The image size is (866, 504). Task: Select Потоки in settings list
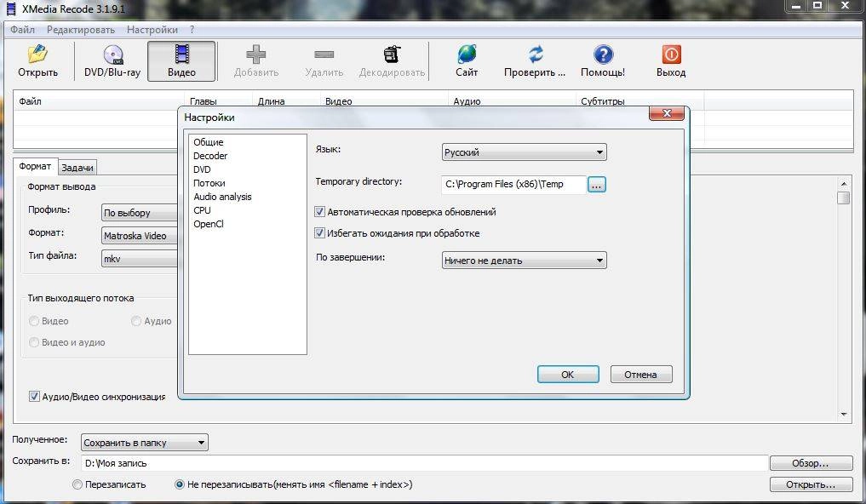(209, 183)
